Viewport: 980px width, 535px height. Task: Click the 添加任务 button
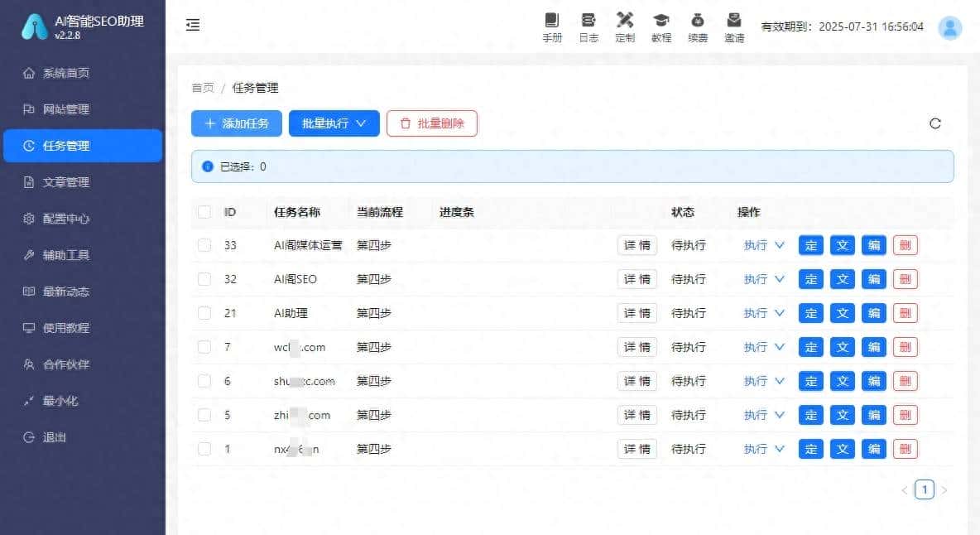(x=236, y=123)
